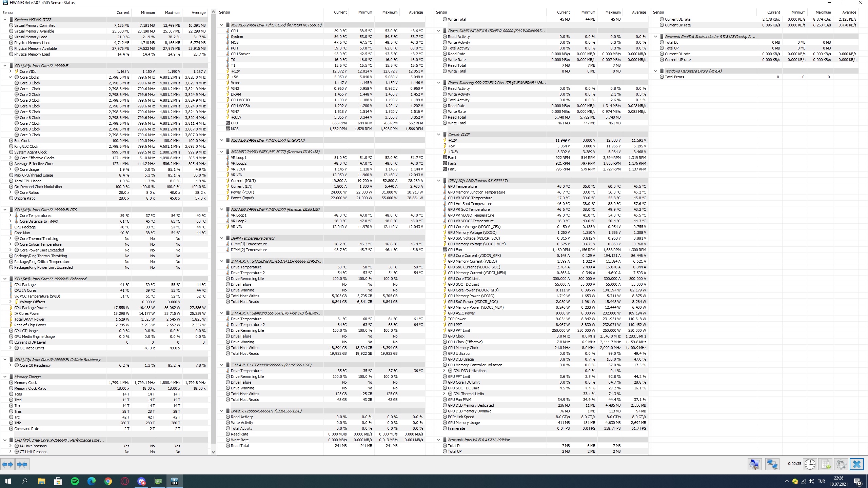Viewport: 868px width, 488px height.
Task: Open Google Chrome from the taskbar
Action: point(108,481)
